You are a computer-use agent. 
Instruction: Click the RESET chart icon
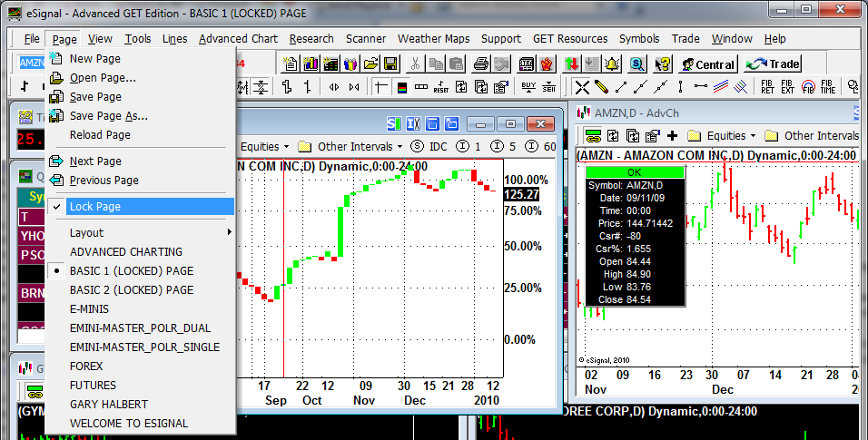pos(441,87)
